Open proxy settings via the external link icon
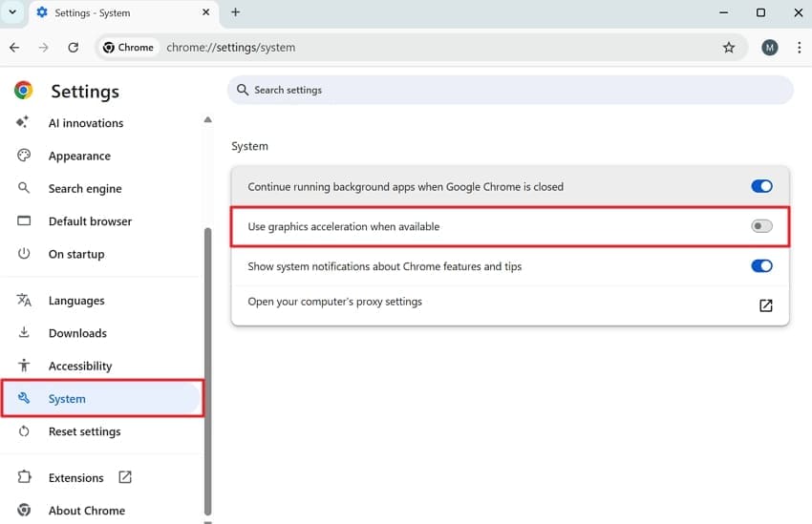812x524 pixels. [765, 305]
